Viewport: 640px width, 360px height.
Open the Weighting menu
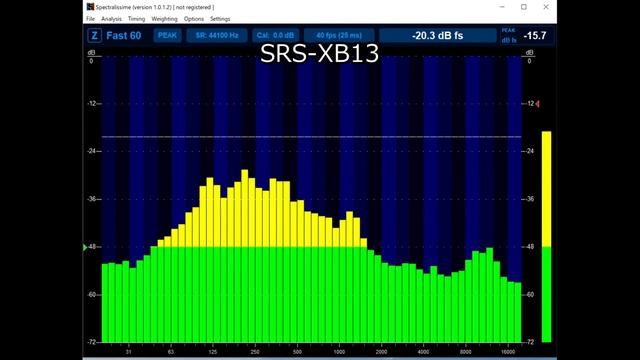pyautogui.click(x=164, y=19)
